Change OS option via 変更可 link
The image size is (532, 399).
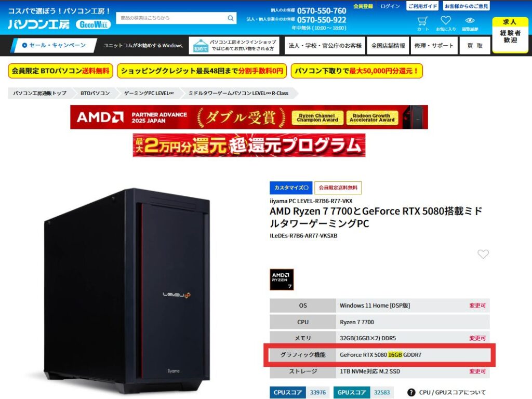[477, 305]
